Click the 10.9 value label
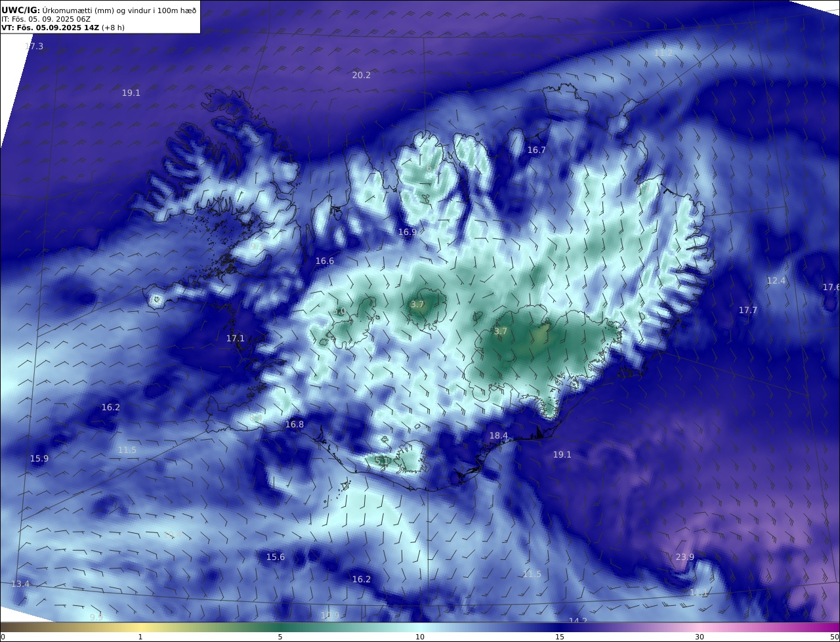Viewport: 840px width, 642px height. (330, 616)
